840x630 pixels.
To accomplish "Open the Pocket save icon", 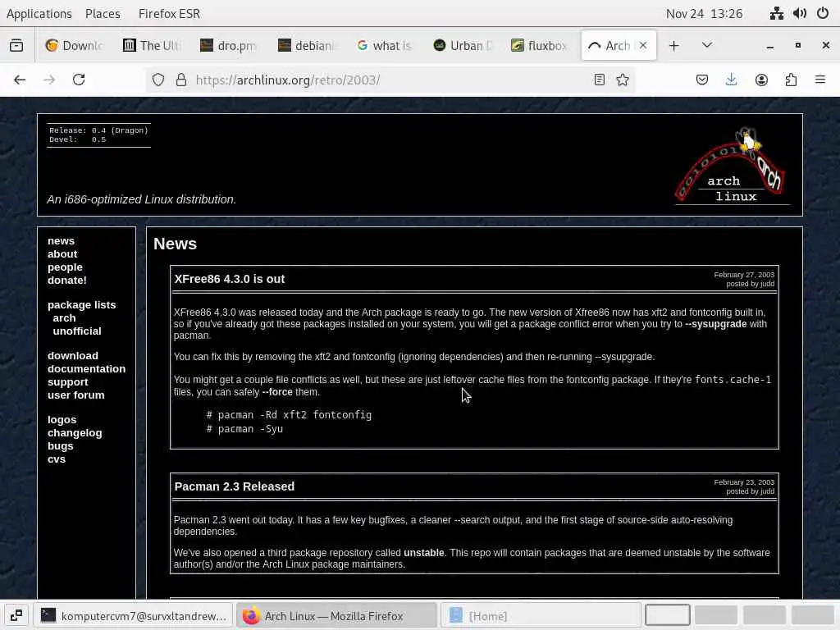I will click(x=702, y=80).
